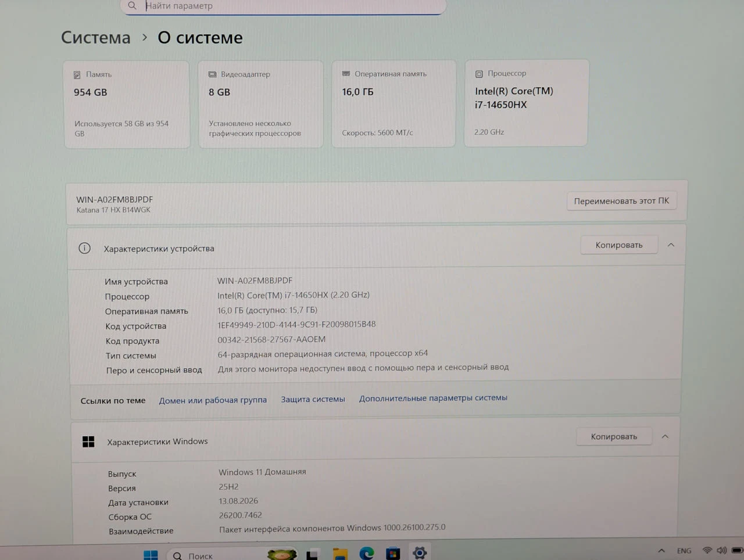The width and height of the screenshot is (744, 560).
Task: Open the Windows Start menu
Action: pyautogui.click(x=151, y=555)
